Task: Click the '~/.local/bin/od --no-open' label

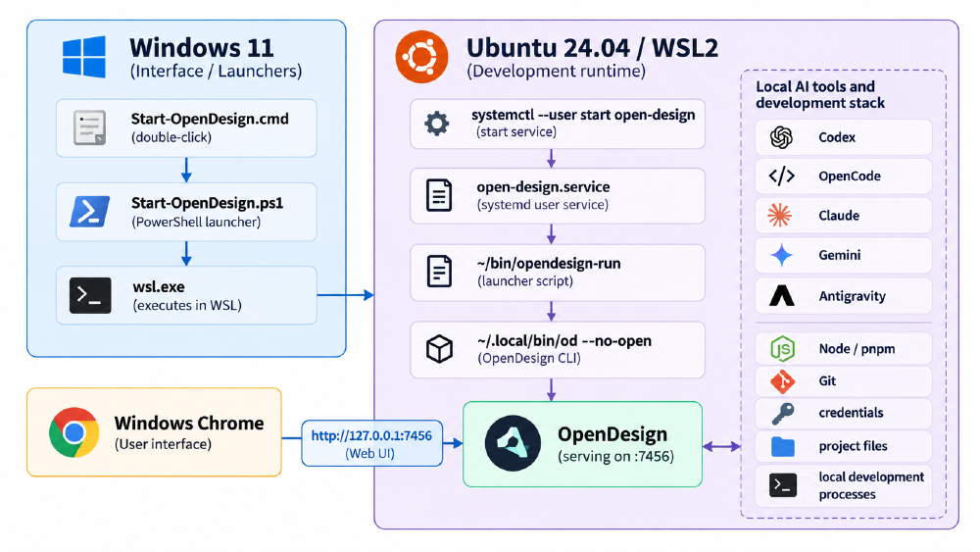Action: pos(564,340)
